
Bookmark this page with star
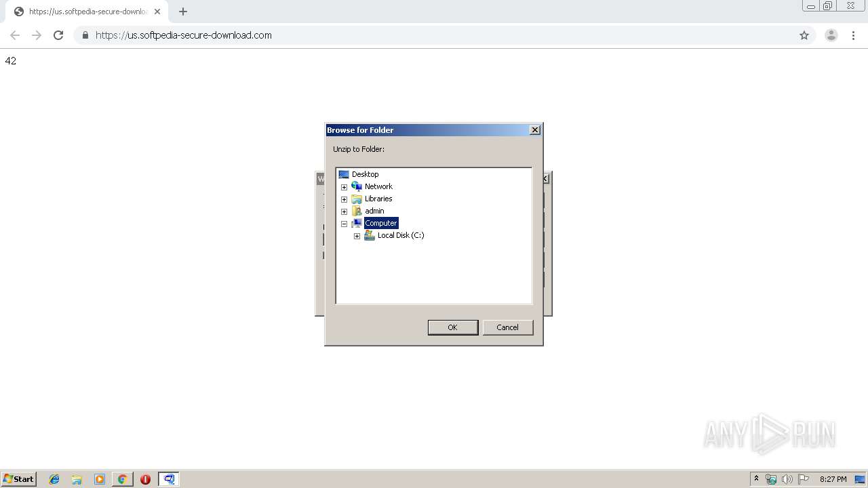click(804, 35)
